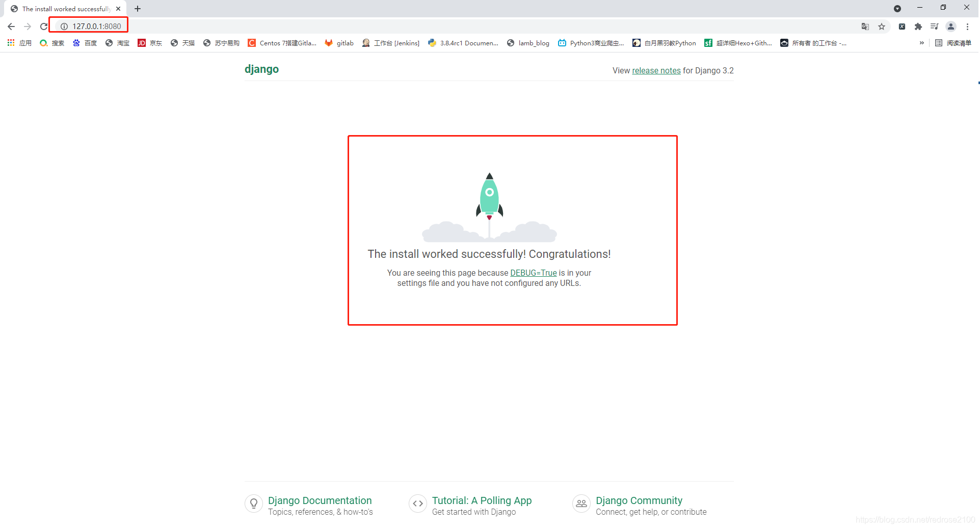Go back to the previous page
This screenshot has width=980, height=529.
click(11, 27)
